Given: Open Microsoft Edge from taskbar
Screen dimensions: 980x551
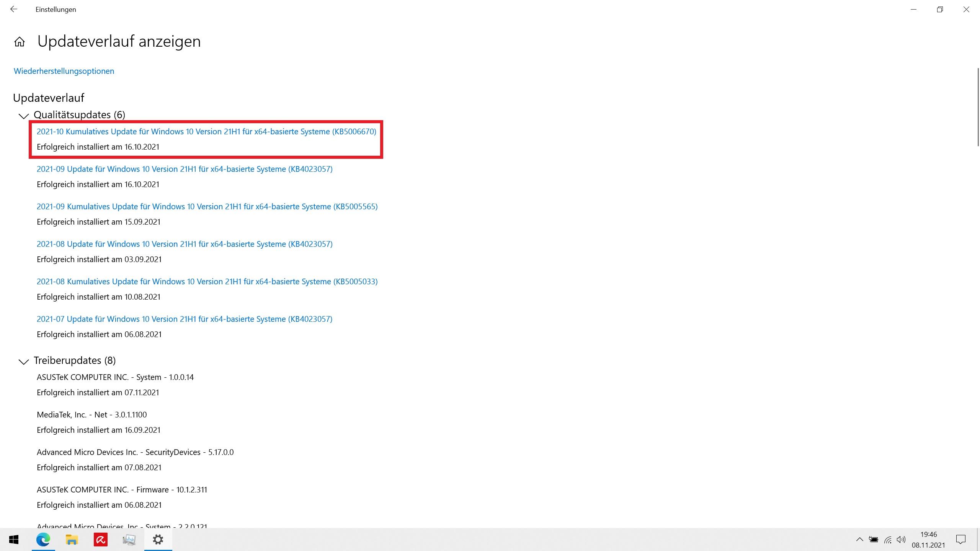Looking at the screenshot, I should coord(43,540).
